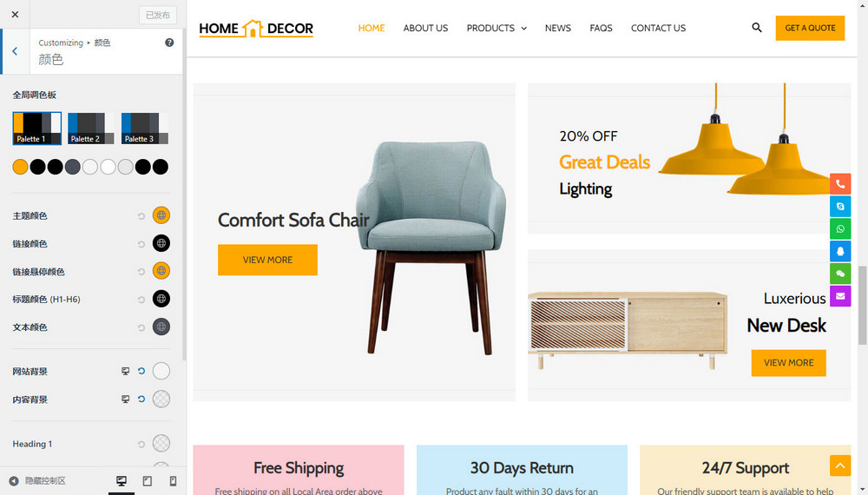Viewport: 868px width, 495px height.
Task: Click the search magnifier icon in header
Action: 756,27
